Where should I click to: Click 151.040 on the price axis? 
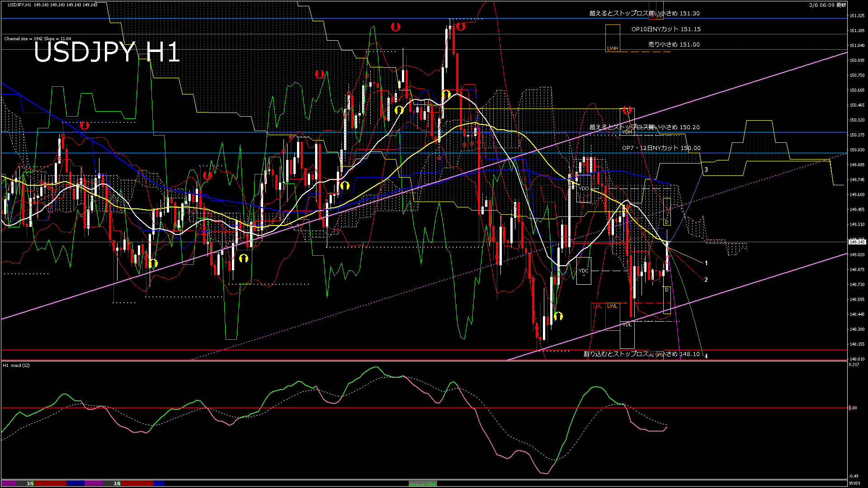pos(857,46)
